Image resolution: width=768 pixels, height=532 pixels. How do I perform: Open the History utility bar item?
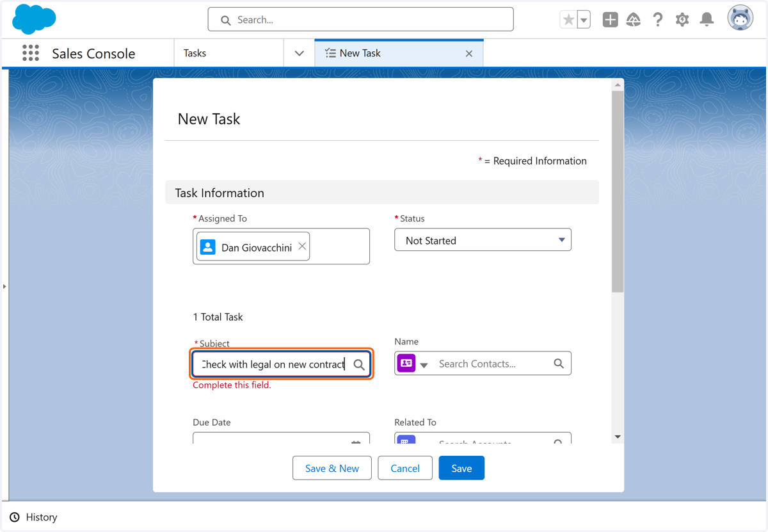34,517
